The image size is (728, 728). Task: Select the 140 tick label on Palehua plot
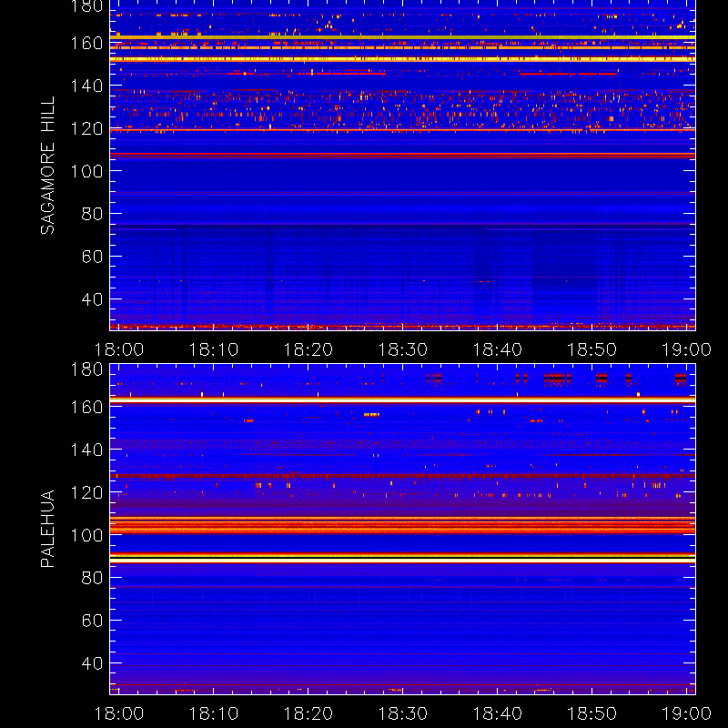(x=86, y=450)
